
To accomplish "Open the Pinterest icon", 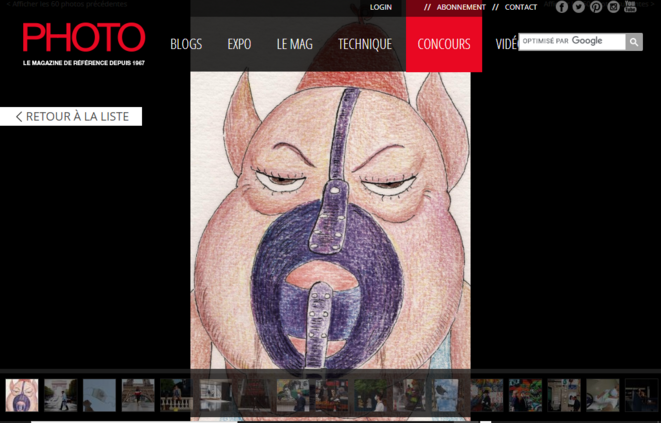I will click(x=596, y=7).
